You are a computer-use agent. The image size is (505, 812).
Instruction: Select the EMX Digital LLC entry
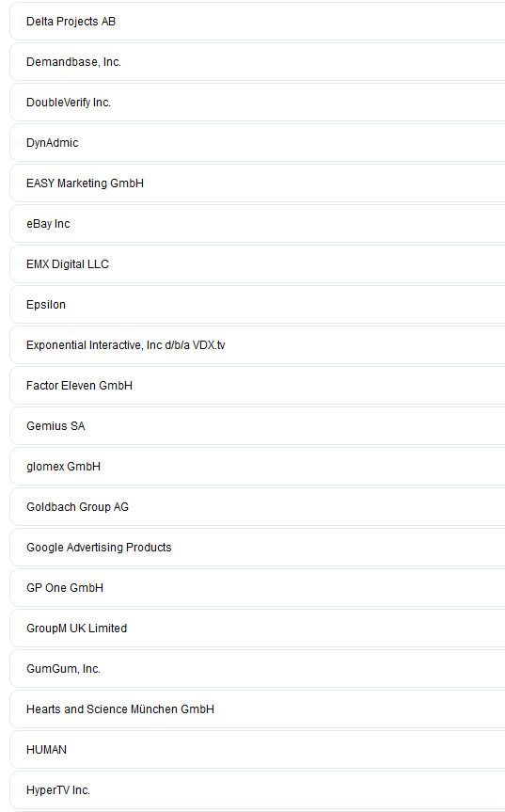[x=258, y=263]
